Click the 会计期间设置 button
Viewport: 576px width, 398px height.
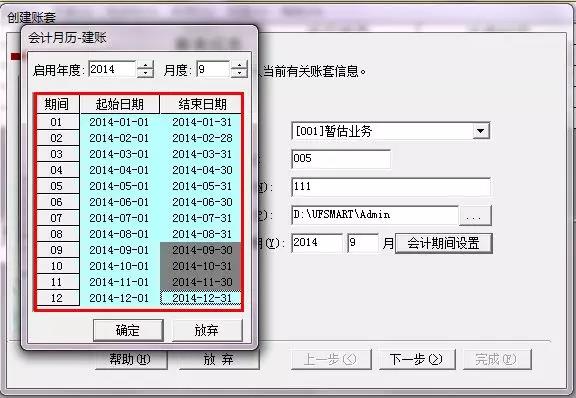pyautogui.click(x=443, y=243)
